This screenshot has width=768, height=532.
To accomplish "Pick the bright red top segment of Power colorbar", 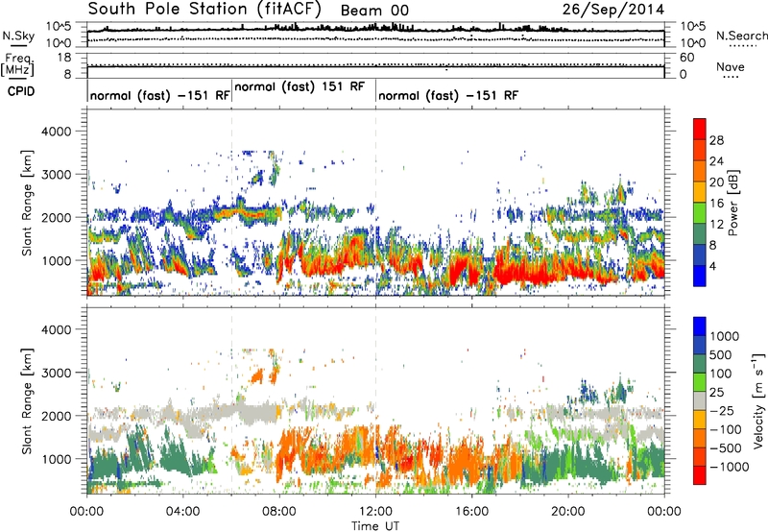I will [x=700, y=129].
